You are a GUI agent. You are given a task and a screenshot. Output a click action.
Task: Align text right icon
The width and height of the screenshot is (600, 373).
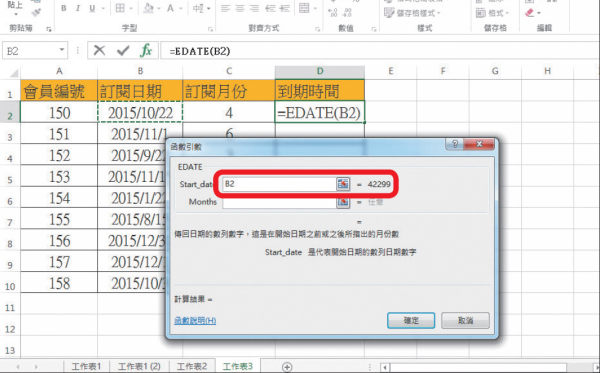(x=254, y=8)
